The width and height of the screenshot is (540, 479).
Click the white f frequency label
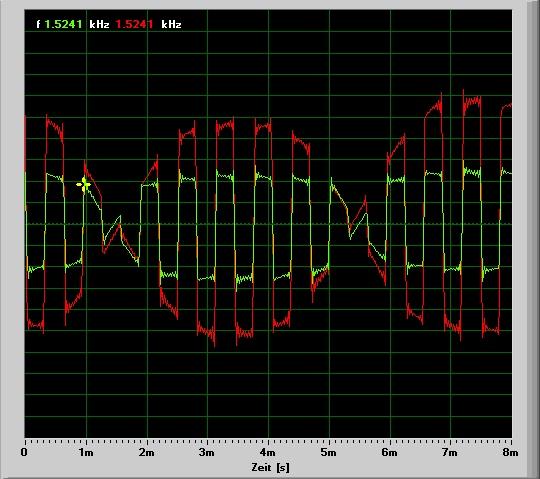(x=38, y=24)
